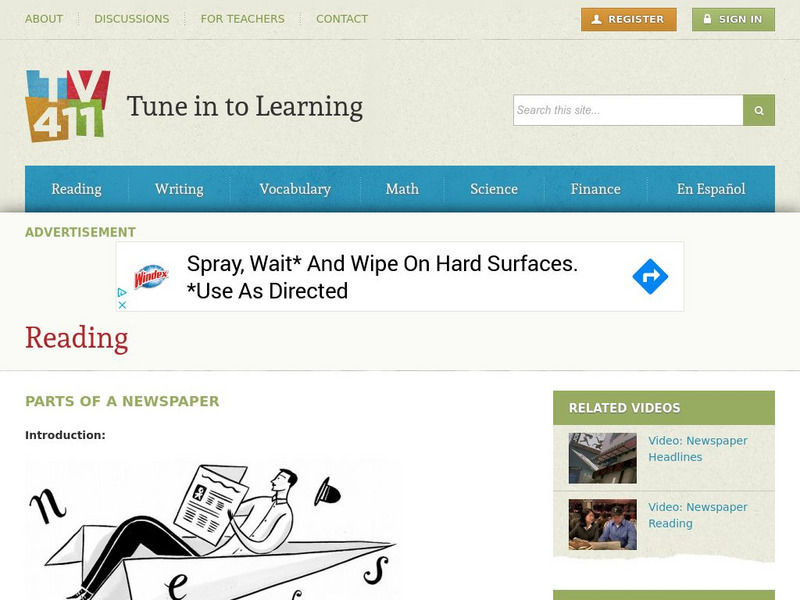Image resolution: width=800 pixels, height=600 pixels.
Task: Click the blue arrow ad direction icon
Action: tap(650, 277)
